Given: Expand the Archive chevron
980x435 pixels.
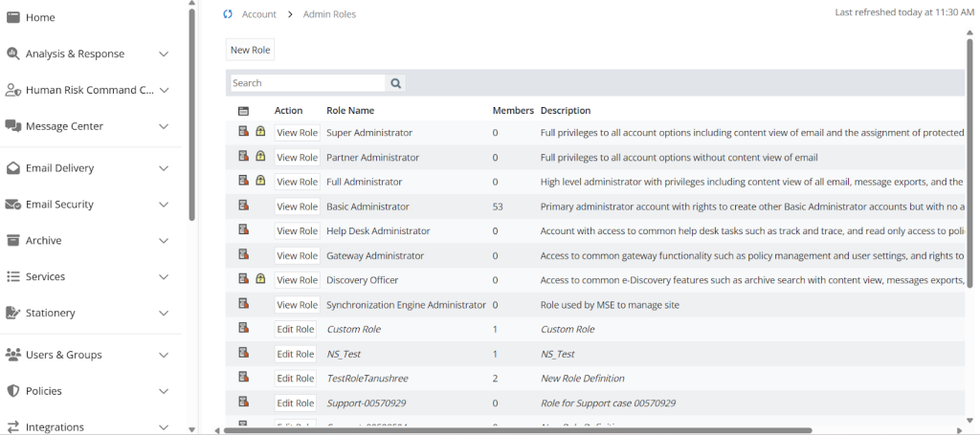Looking at the screenshot, I should point(164,241).
